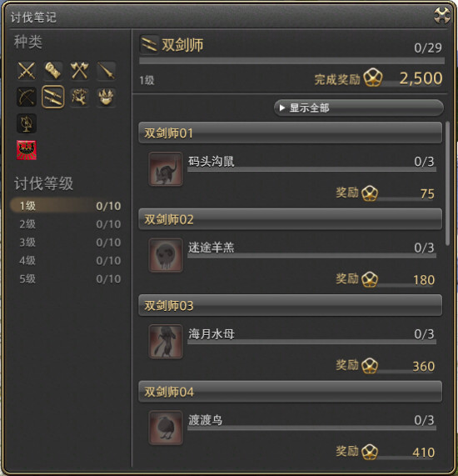
Task: Collapse the 双剑师01 section header
Action: [x=290, y=133]
